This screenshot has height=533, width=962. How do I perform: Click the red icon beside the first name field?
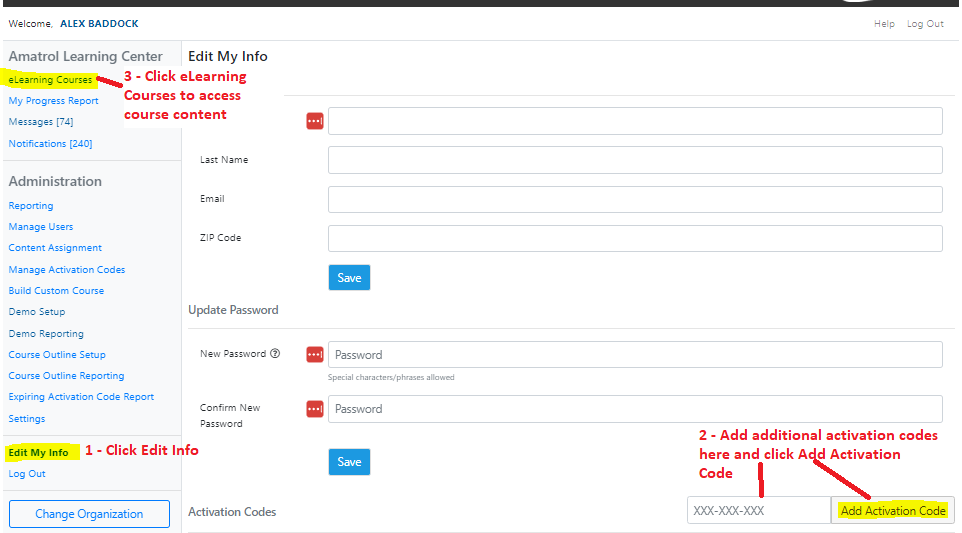coord(315,121)
